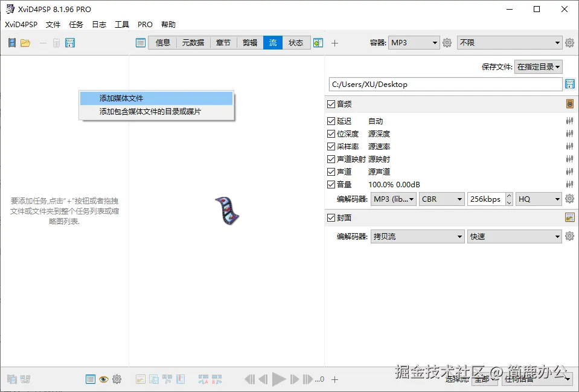Open the HQ quality dropdown

tap(539, 199)
